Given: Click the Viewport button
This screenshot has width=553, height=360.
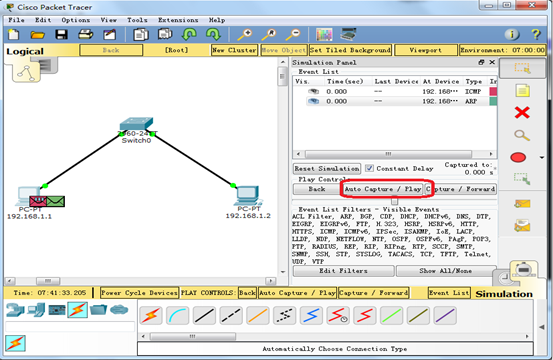Looking at the screenshot, I should click(425, 50).
